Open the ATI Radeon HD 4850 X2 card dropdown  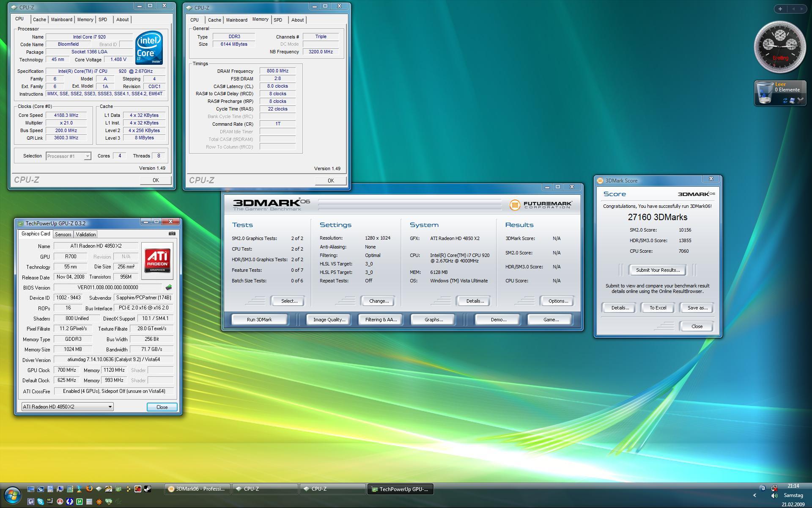(67, 406)
